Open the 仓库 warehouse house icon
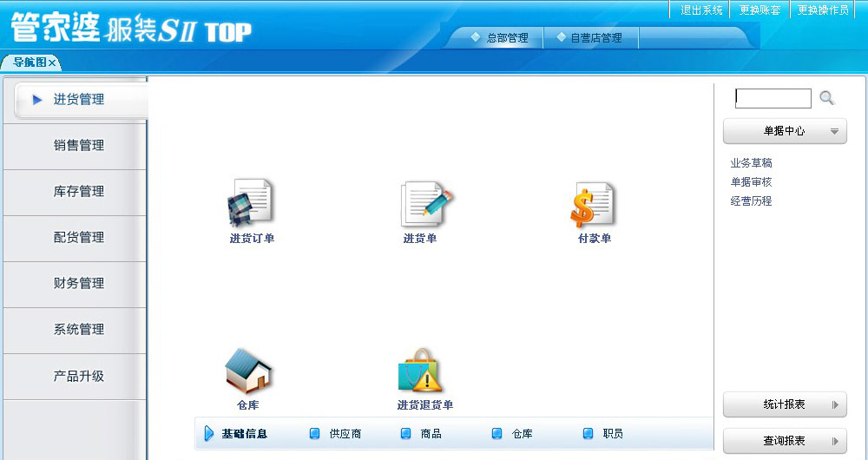868x460 pixels. [x=248, y=371]
